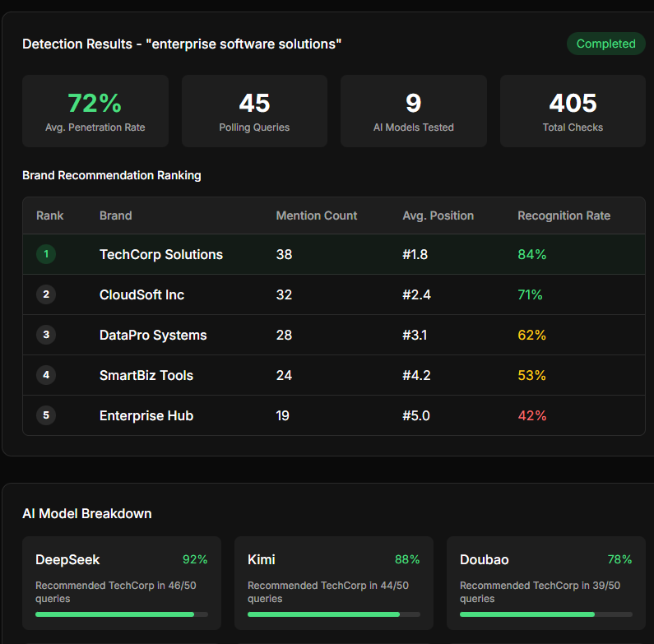Viewport: 654px width, 644px height.
Task: Select the 45 Polling Queries card
Action: [x=254, y=111]
